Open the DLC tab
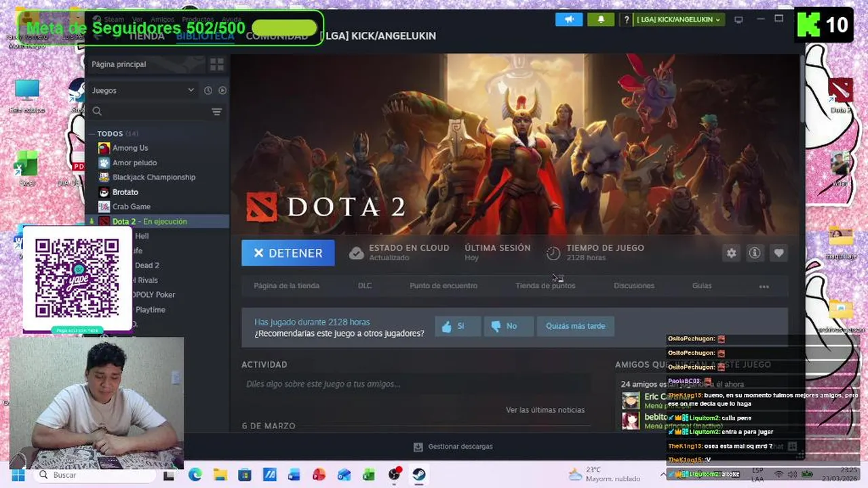 coord(365,285)
